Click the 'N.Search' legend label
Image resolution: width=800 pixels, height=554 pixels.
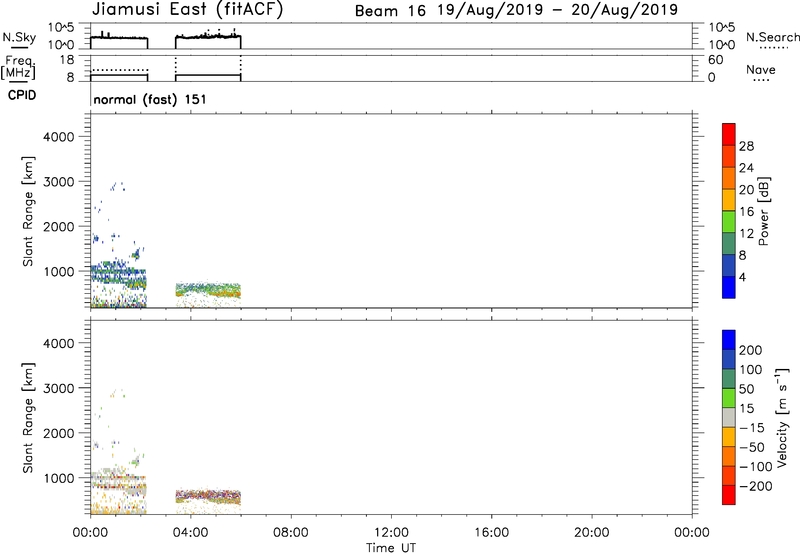(x=772, y=37)
